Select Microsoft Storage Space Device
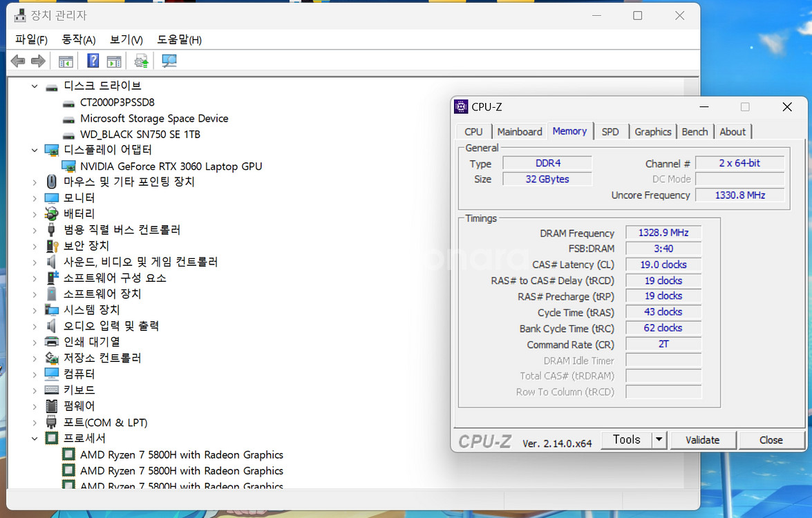The image size is (812, 518). pyautogui.click(x=154, y=119)
